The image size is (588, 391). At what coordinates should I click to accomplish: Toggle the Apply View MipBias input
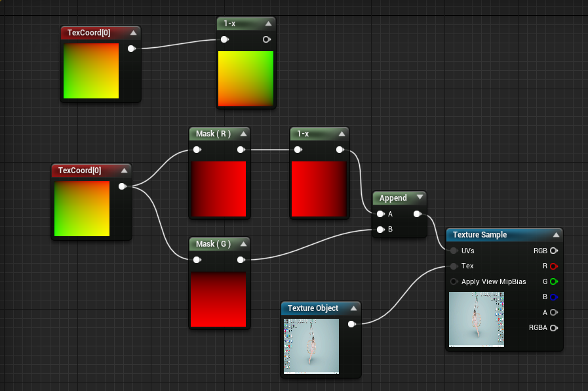(453, 281)
